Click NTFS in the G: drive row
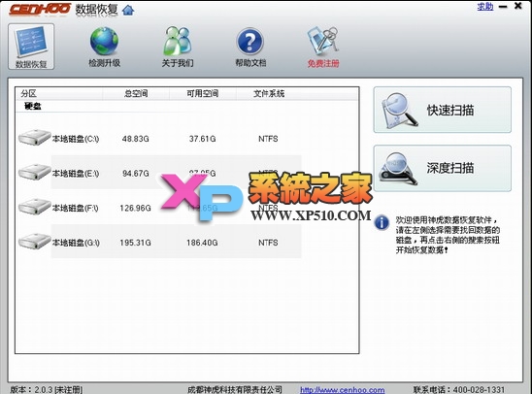Viewport: 532px width, 394px height. 268,243
